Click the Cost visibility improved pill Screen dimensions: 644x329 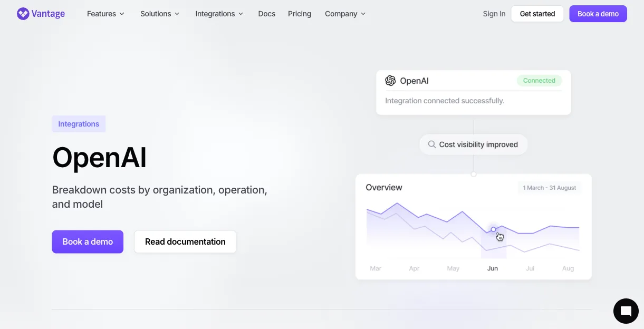474,144
